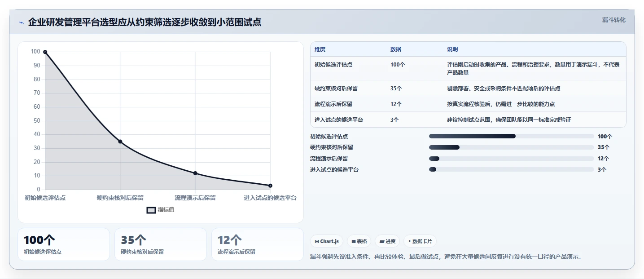Screen dimensions: 644x279
Task: Click table cell 进入试点的候选平台
Action: pyautogui.click(x=339, y=120)
